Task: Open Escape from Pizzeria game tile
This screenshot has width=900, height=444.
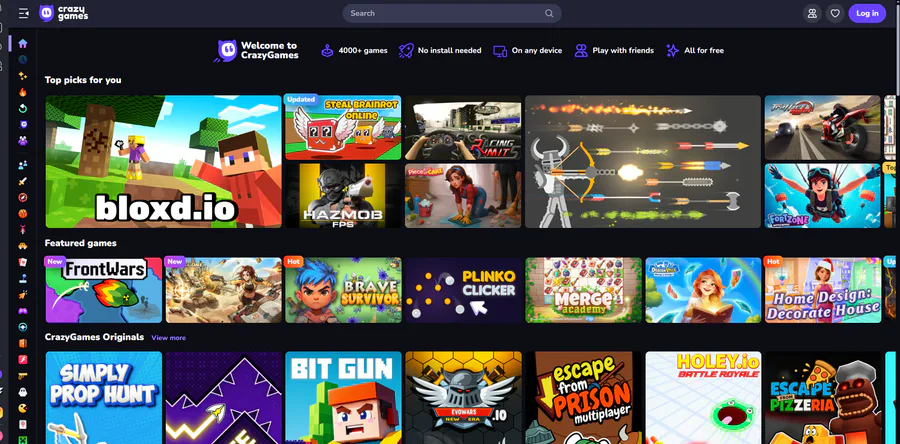Action: [823, 398]
